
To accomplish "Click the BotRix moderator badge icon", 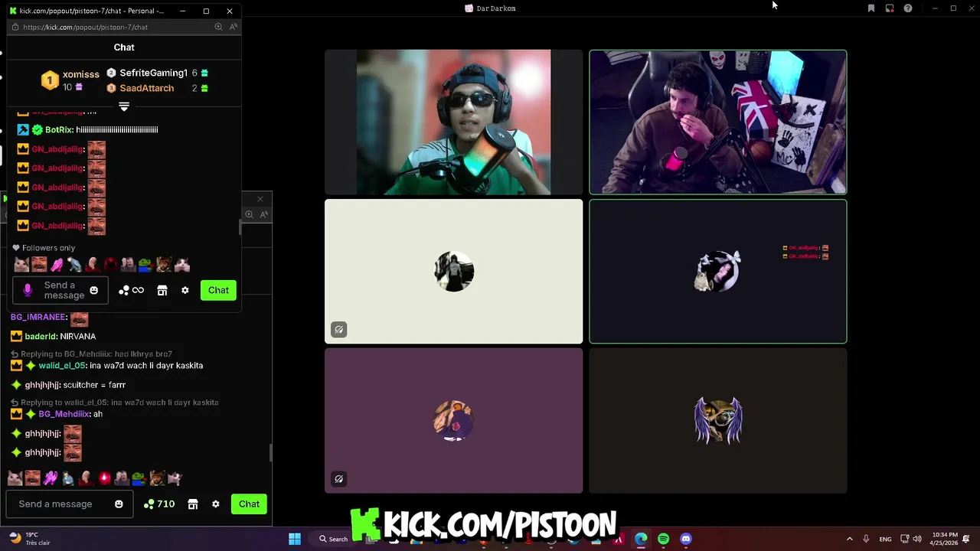I will point(23,129).
